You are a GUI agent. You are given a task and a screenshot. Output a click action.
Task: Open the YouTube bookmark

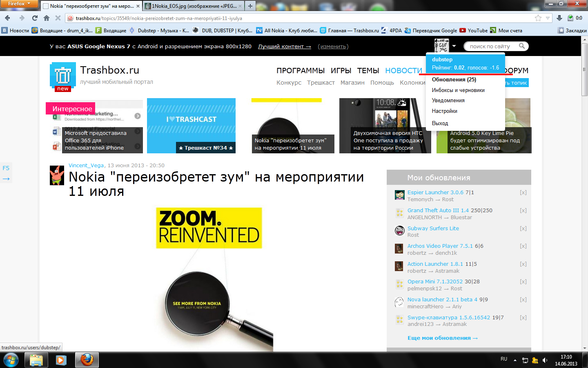pos(474,30)
